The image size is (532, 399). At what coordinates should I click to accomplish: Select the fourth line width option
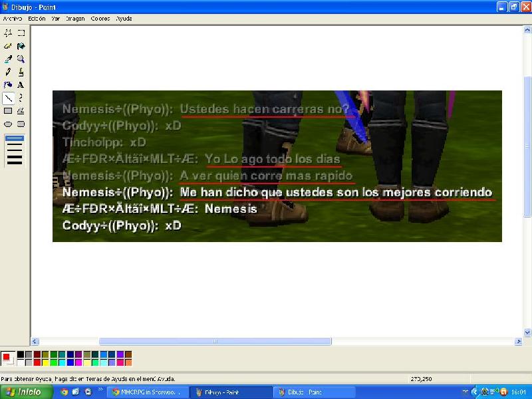coord(15,156)
